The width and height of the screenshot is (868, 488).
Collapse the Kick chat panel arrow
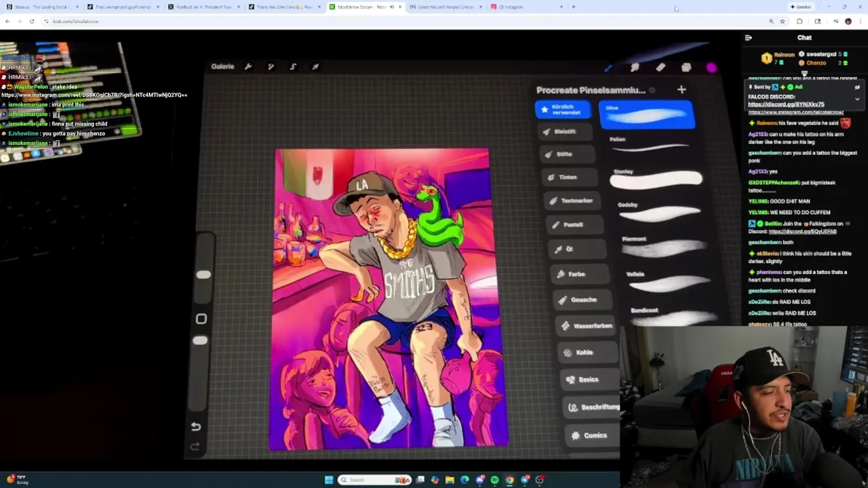click(749, 38)
